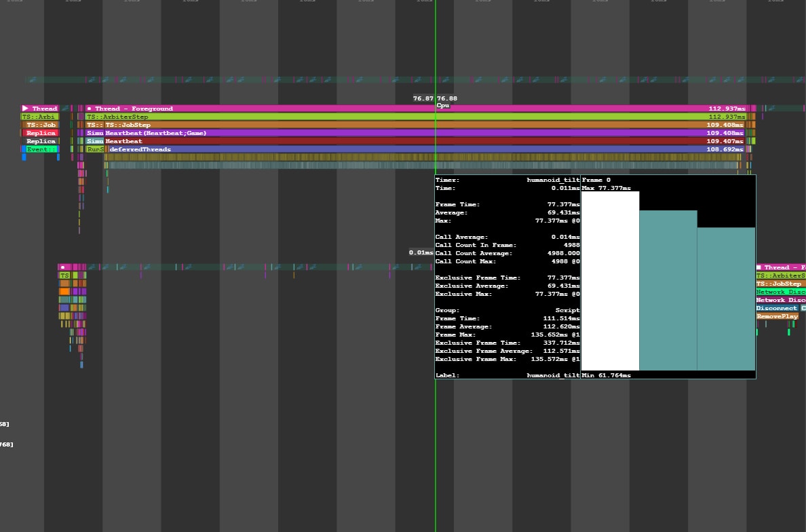The image size is (806, 532).
Task: Click the dot icon on Thread - Foreground
Action: click(90, 109)
